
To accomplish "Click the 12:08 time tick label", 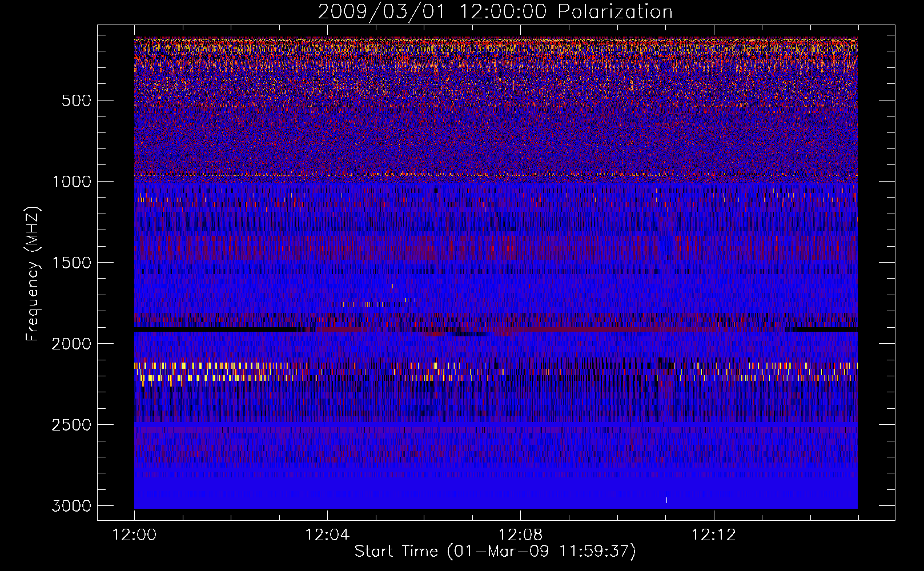I will point(520,535).
